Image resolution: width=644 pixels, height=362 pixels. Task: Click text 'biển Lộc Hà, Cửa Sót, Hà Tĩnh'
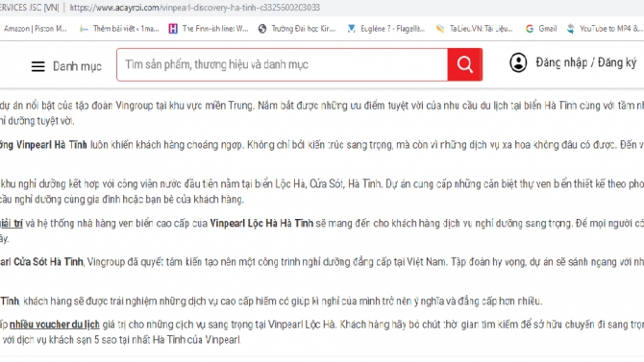click(317, 184)
